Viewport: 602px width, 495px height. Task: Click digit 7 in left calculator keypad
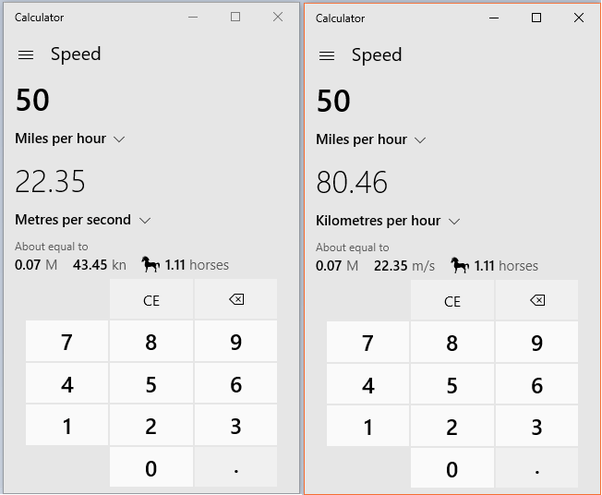click(x=67, y=341)
